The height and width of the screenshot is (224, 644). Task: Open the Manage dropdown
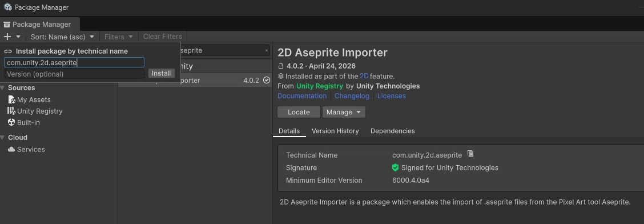point(344,112)
